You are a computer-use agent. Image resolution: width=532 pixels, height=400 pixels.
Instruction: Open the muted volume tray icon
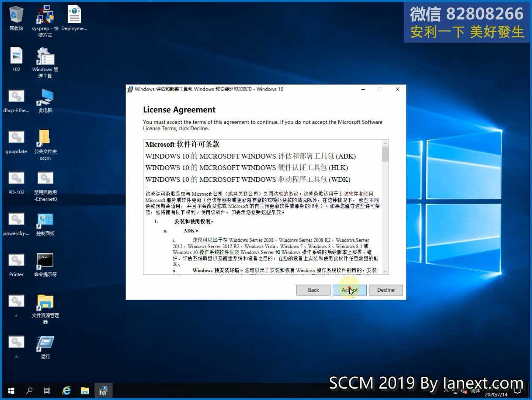(x=464, y=391)
